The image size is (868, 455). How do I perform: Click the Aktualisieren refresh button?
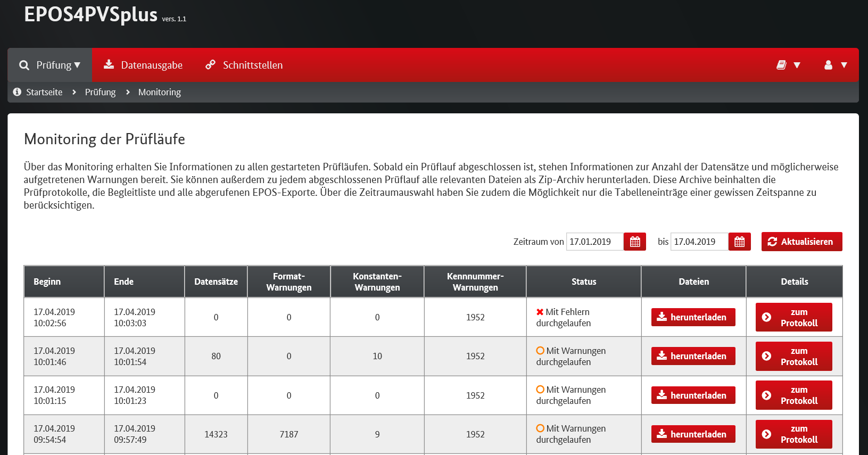[x=801, y=242]
